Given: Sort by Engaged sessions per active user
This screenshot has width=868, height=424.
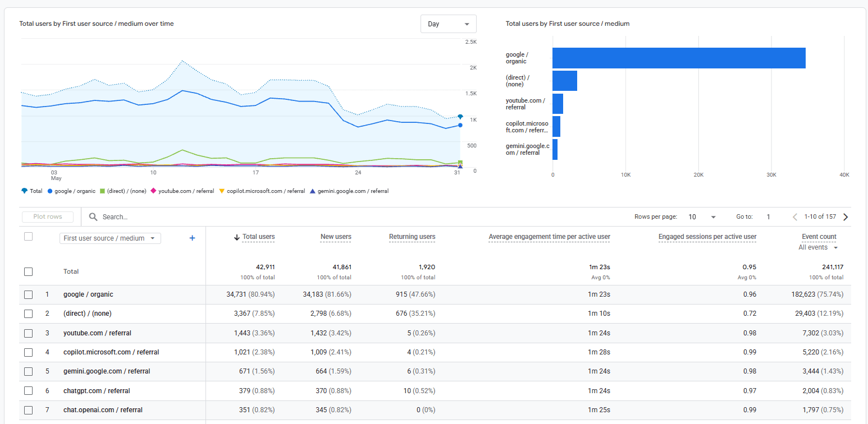Looking at the screenshot, I should (707, 237).
